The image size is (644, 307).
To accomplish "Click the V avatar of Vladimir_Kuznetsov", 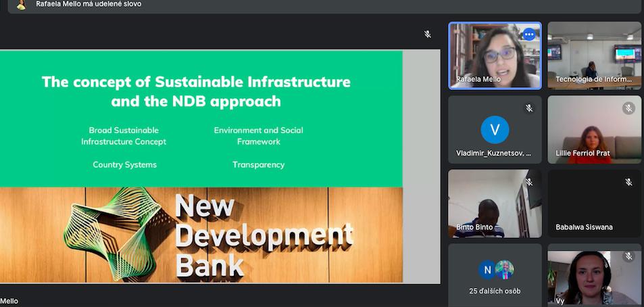I will pyautogui.click(x=495, y=130).
